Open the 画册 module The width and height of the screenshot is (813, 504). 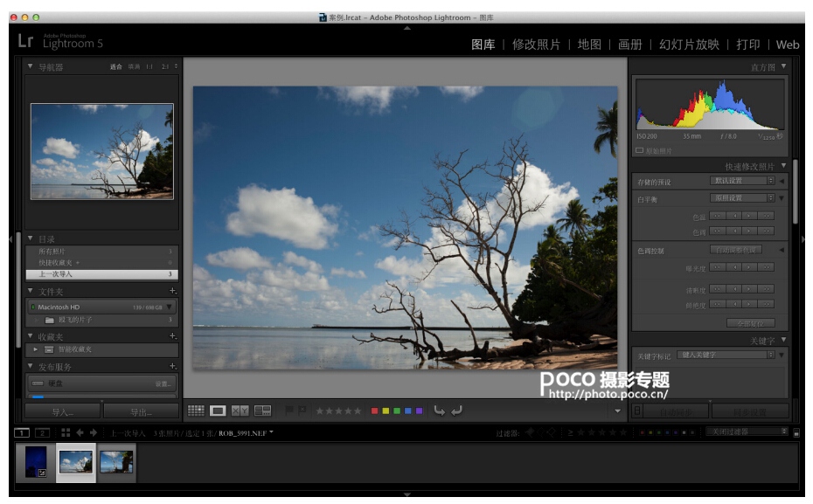(630, 45)
